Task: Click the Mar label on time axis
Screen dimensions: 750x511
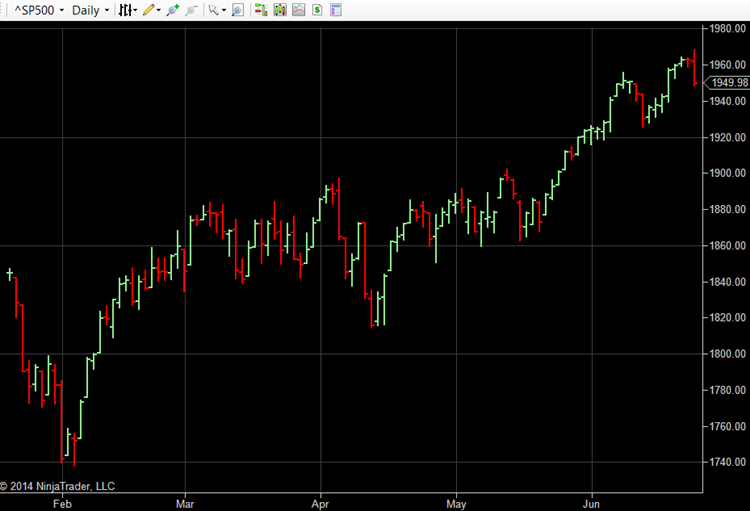Action: (185, 504)
